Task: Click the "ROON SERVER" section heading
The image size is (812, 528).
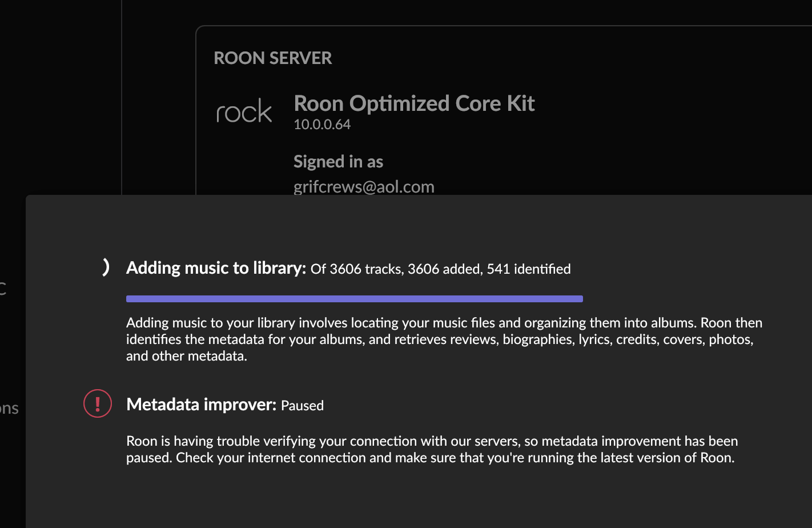Action: tap(272, 58)
